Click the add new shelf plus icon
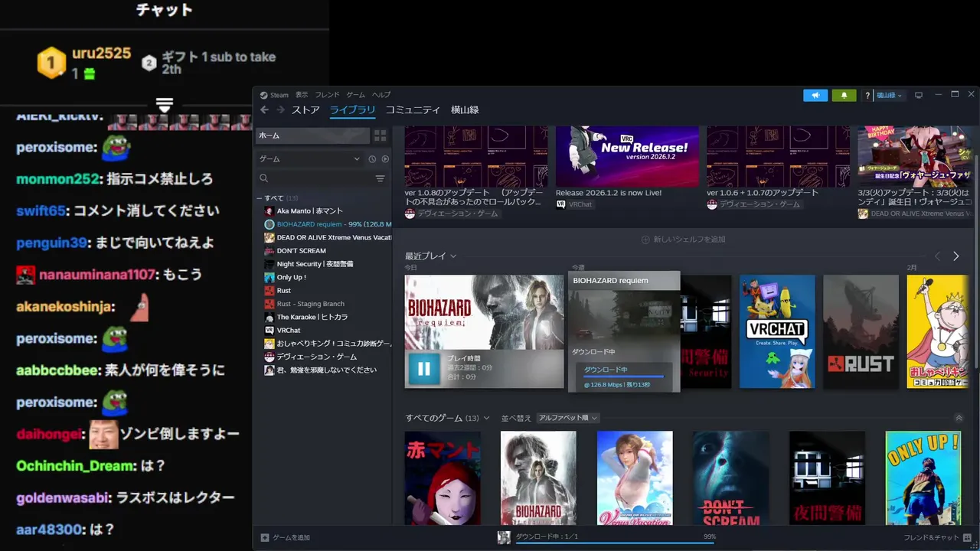 click(x=645, y=240)
